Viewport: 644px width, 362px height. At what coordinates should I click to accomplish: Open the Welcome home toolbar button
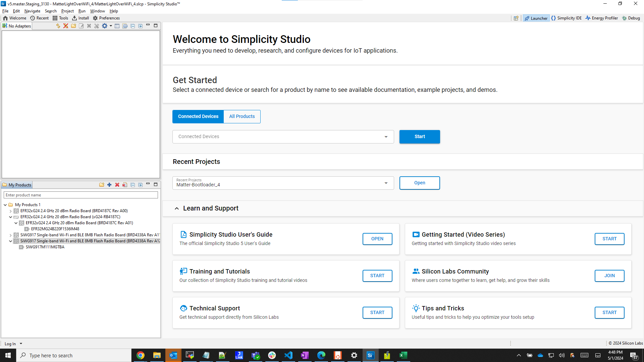(15, 18)
